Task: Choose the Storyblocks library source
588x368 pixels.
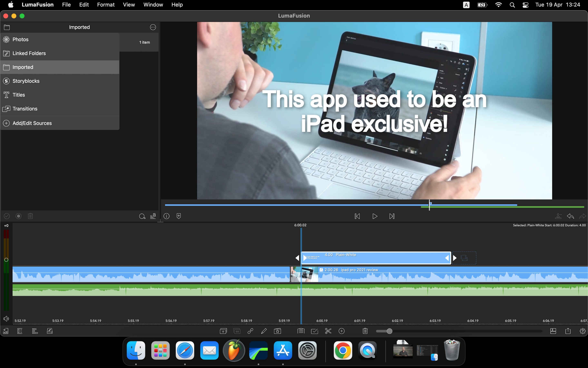Action: pos(60,81)
